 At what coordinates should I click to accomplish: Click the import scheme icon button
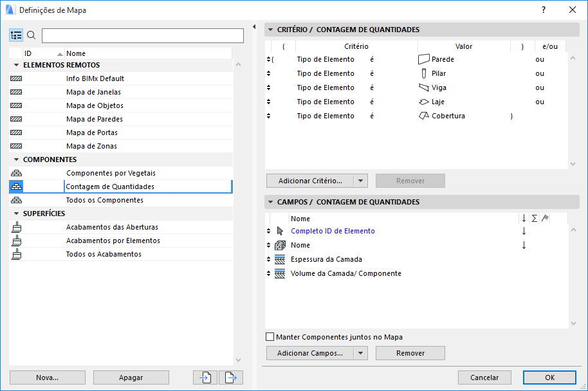click(205, 377)
